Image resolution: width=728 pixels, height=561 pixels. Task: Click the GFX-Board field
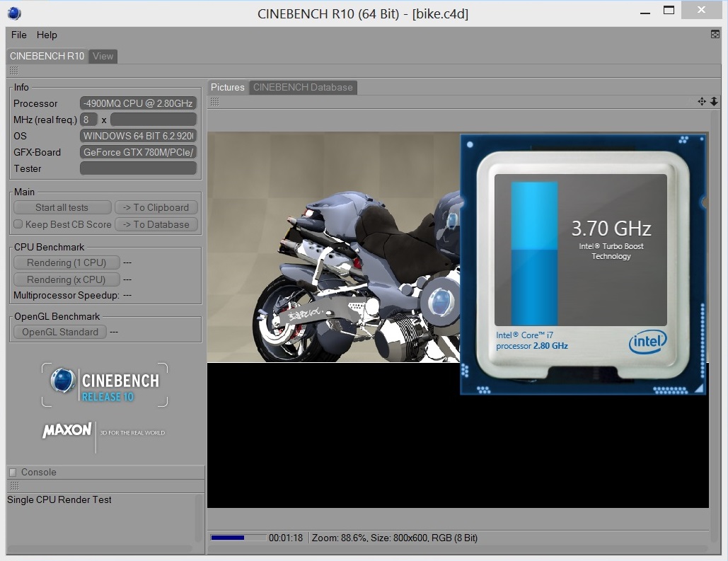tap(139, 152)
